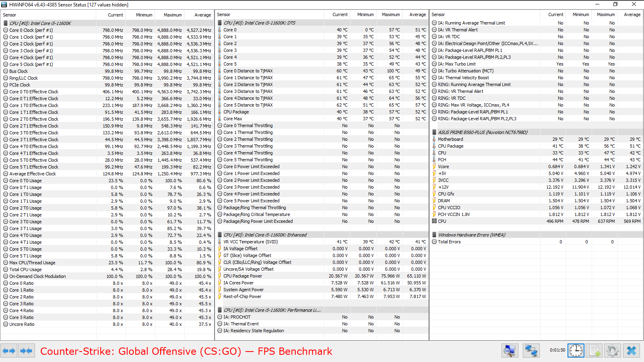644x362 pixels.
Task: Click the circle icon next to Bus Clock
Action: pyautogui.click(x=6, y=71)
